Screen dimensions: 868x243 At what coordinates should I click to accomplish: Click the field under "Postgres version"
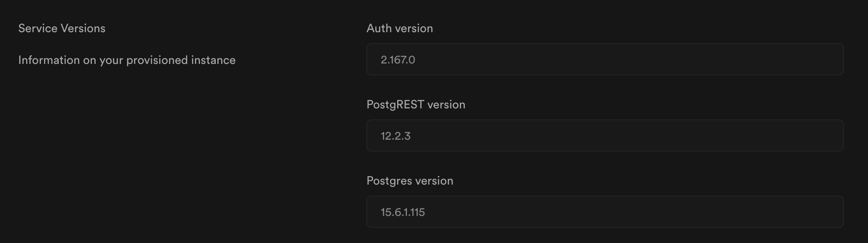pyautogui.click(x=605, y=212)
